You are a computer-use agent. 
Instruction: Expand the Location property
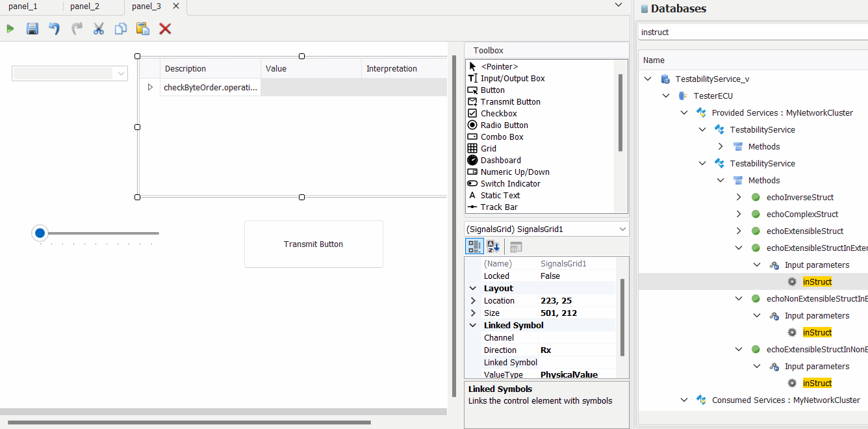pos(472,300)
